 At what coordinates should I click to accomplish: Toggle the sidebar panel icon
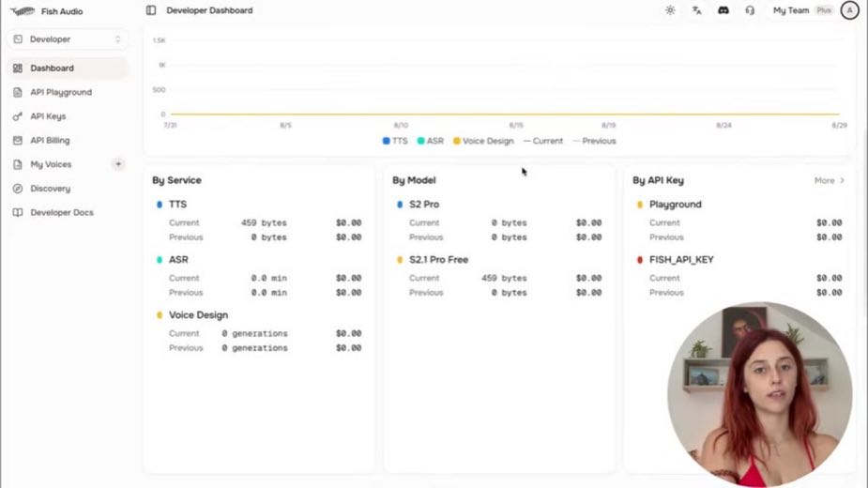point(150,10)
